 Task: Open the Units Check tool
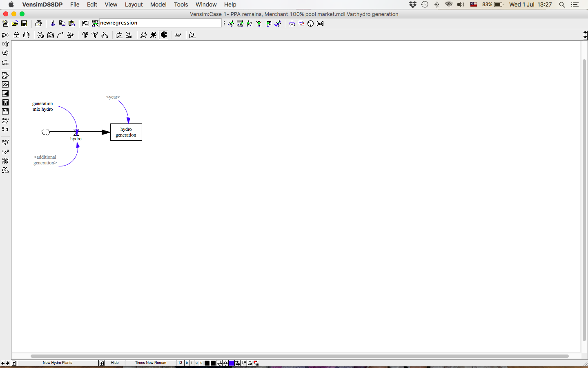pyautogui.click(x=5, y=143)
